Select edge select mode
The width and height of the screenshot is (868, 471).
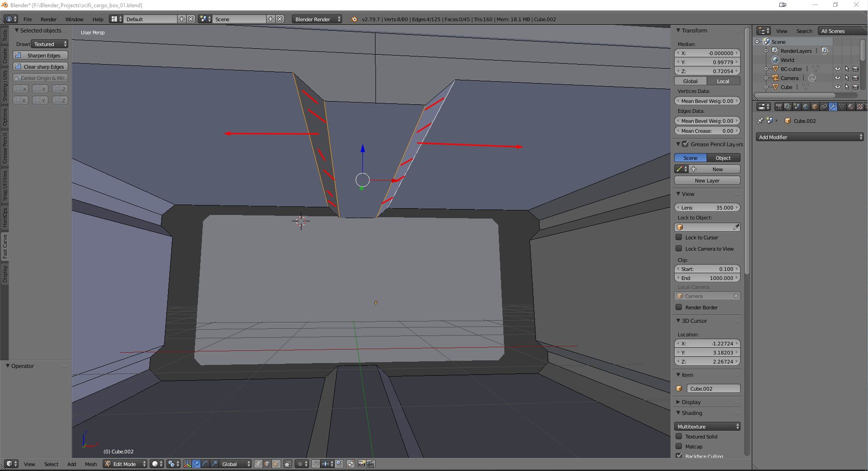[267, 464]
